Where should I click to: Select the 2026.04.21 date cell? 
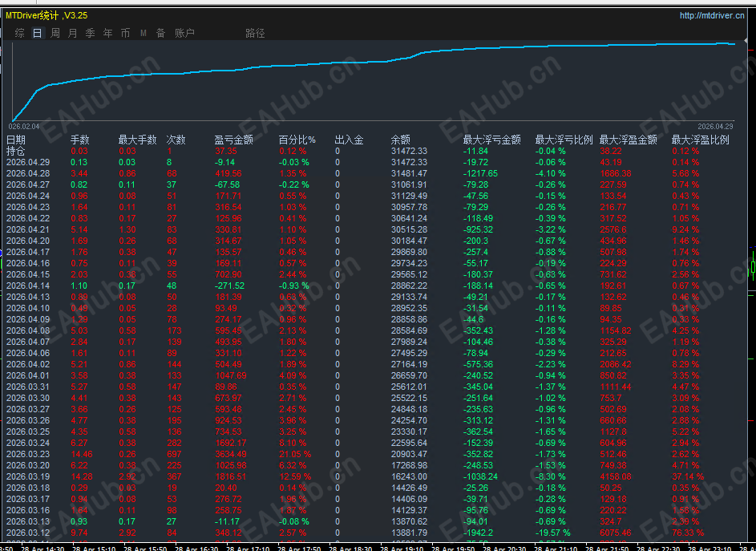pyautogui.click(x=28, y=229)
